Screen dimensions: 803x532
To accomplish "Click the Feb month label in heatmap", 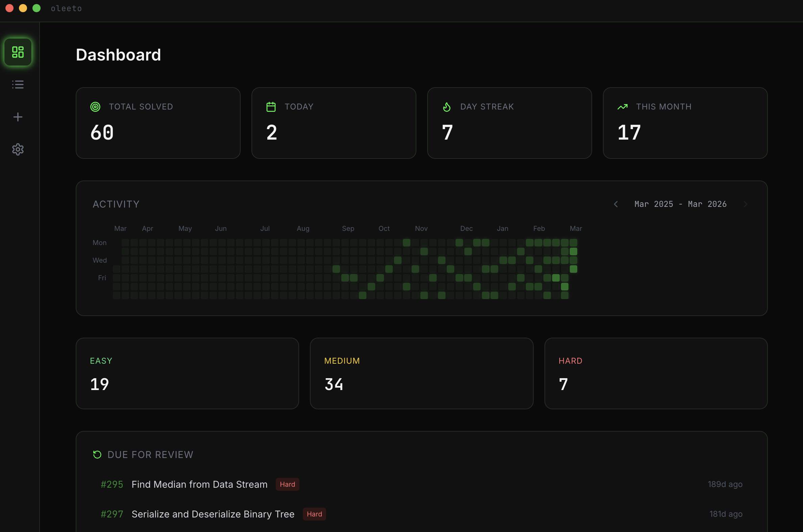I will pyautogui.click(x=539, y=228).
